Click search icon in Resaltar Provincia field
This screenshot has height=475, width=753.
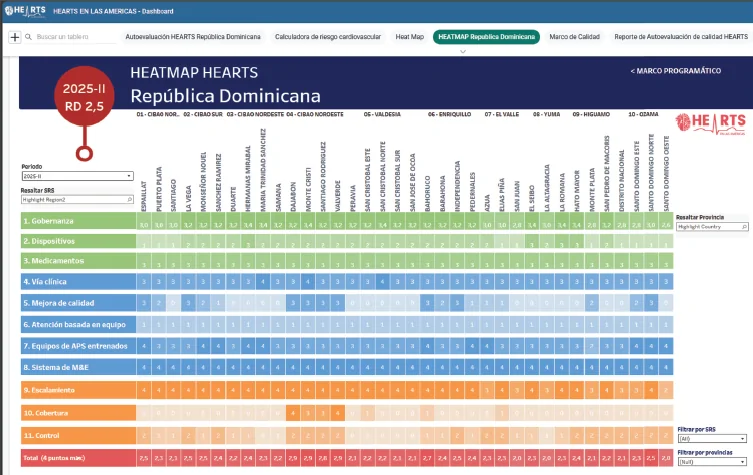tap(744, 226)
